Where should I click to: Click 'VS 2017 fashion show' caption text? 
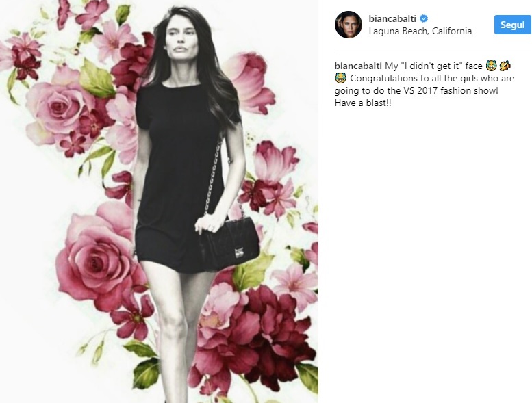click(x=450, y=90)
